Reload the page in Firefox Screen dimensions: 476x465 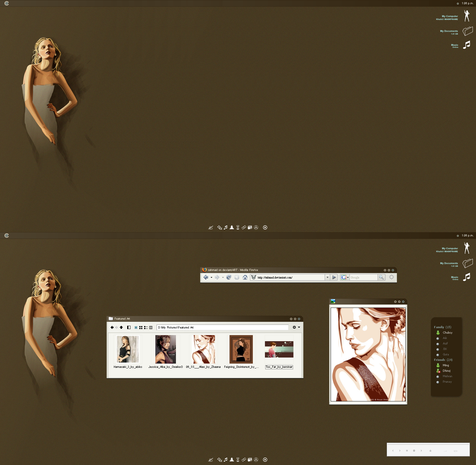229,277
